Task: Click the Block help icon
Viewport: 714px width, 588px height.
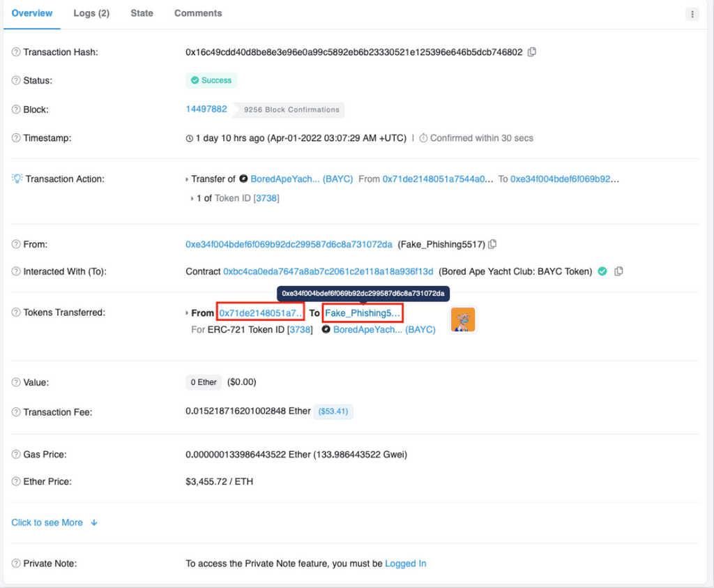Action: [16, 110]
